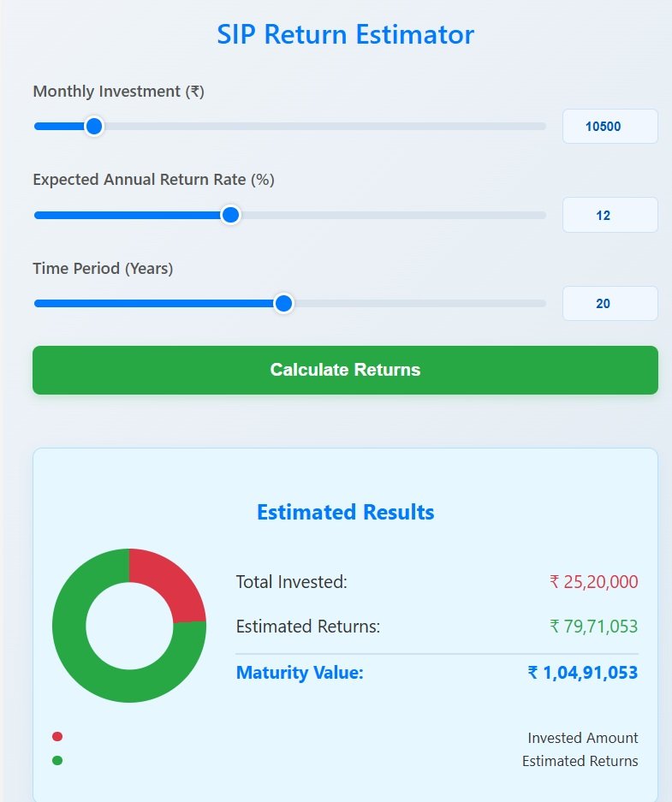Screen dimensions: 672x802
Task: Click the Estimated Returns legend label
Action: click(579, 760)
